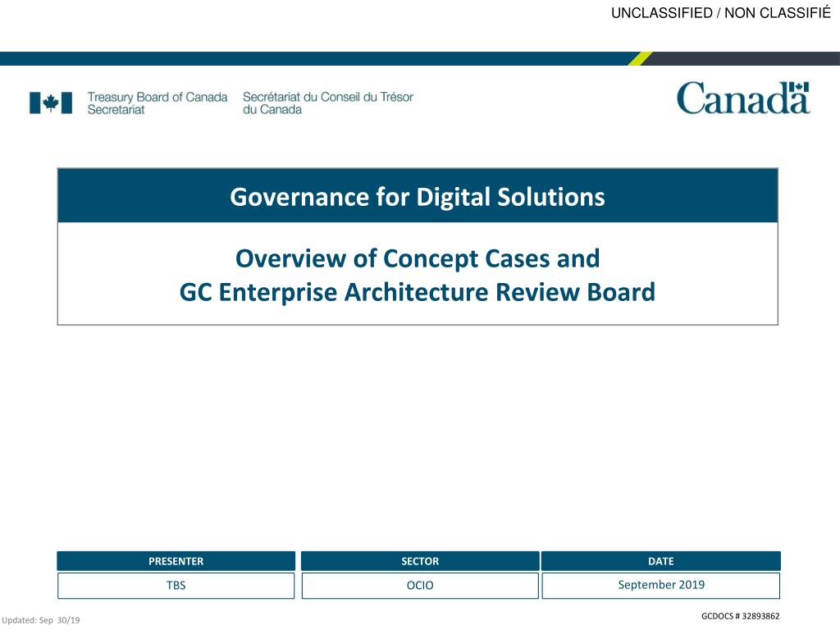Click the DATE header label
The height and width of the screenshot is (630, 840).
[660, 561]
